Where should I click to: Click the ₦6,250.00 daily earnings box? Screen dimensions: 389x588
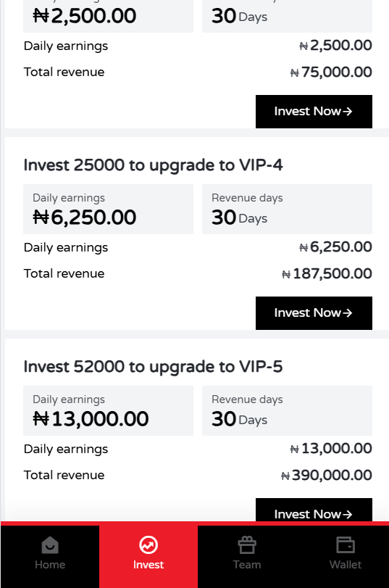[109, 209]
